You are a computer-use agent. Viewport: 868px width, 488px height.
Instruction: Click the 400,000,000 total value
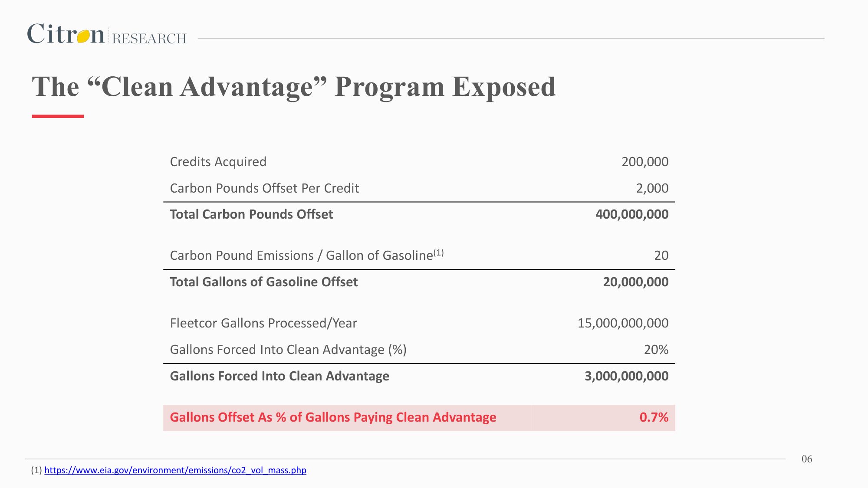(631, 214)
